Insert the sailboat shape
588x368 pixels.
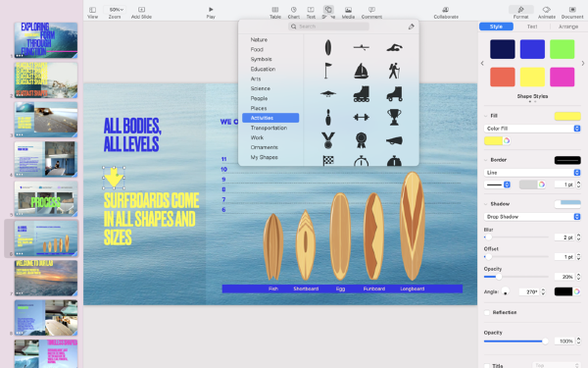(x=361, y=71)
